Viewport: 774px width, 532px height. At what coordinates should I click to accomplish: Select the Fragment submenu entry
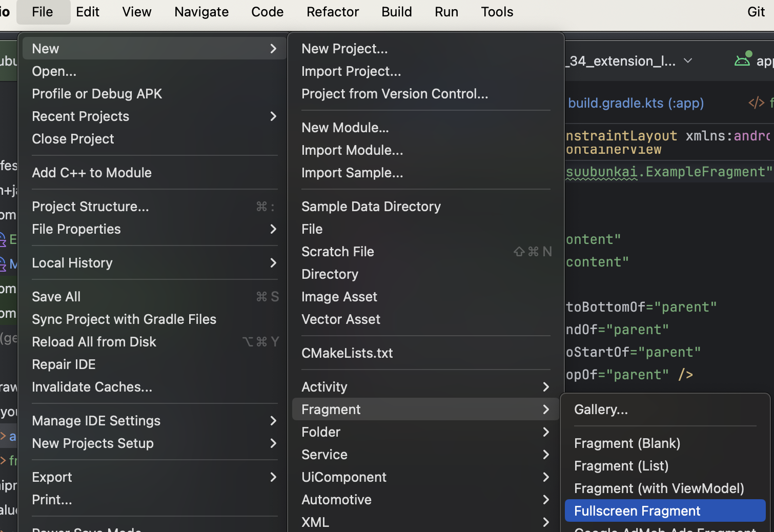tap(425, 410)
